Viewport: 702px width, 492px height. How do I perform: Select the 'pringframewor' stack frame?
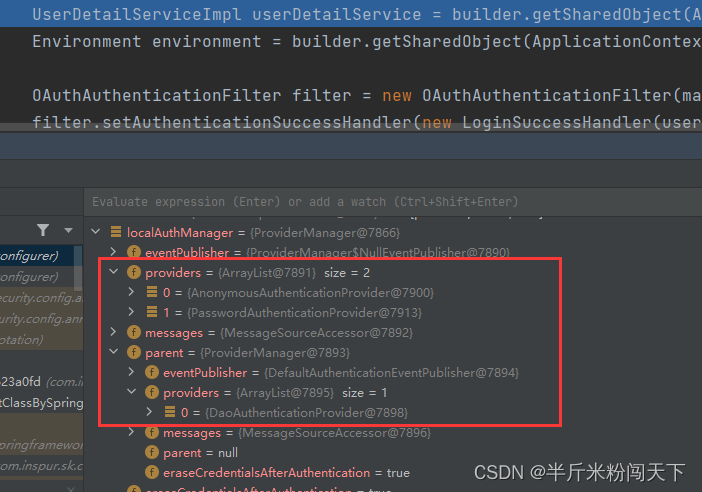point(41,445)
